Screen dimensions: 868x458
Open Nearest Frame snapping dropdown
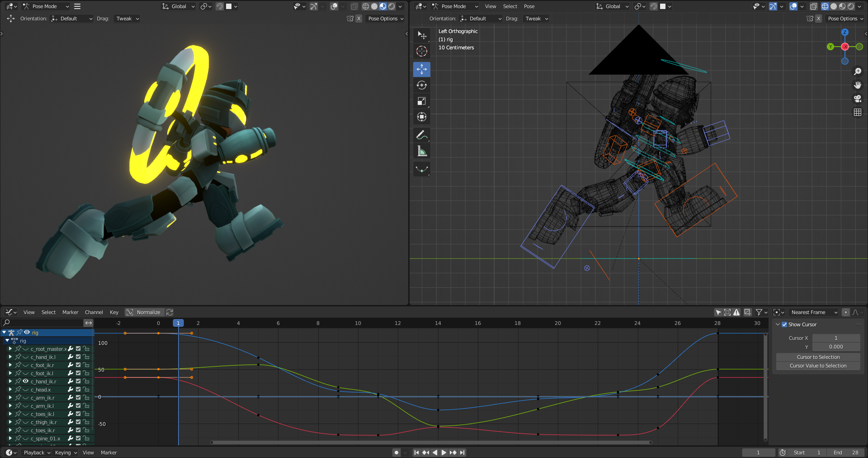click(814, 312)
